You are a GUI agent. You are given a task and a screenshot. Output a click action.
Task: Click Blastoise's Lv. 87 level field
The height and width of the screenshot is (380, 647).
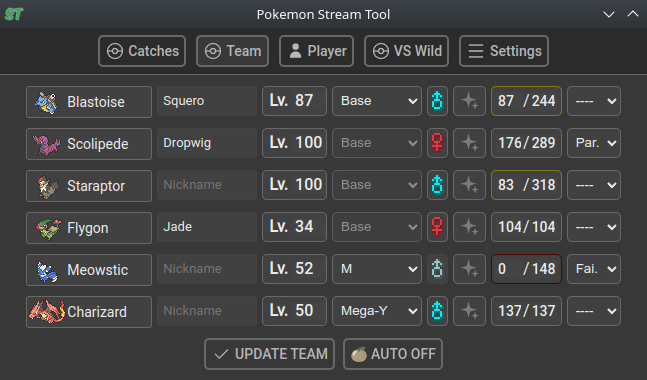pos(294,101)
